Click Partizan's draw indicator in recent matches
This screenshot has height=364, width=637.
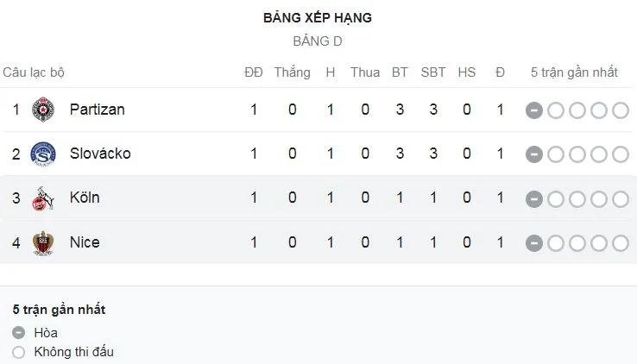coord(534,110)
